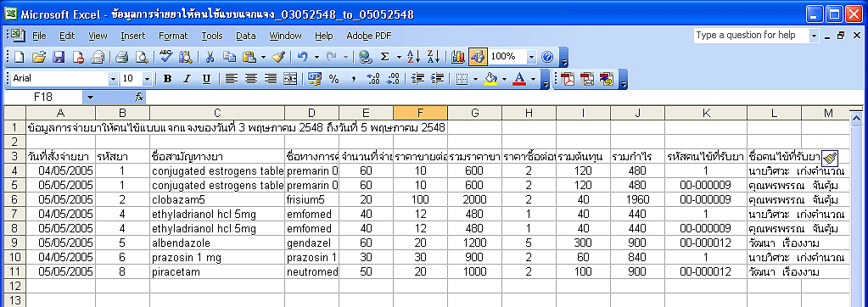This screenshot has width=868, height=307.
Task: Open the Chart Wizard icon
Action: coord(458,57)
